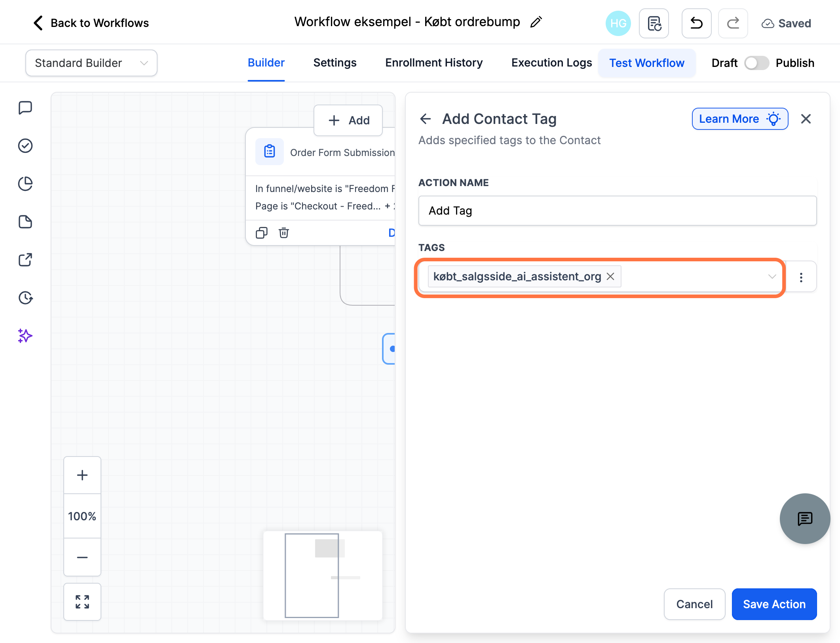Close the Add Contact Tag panel

tap(806, 119)
